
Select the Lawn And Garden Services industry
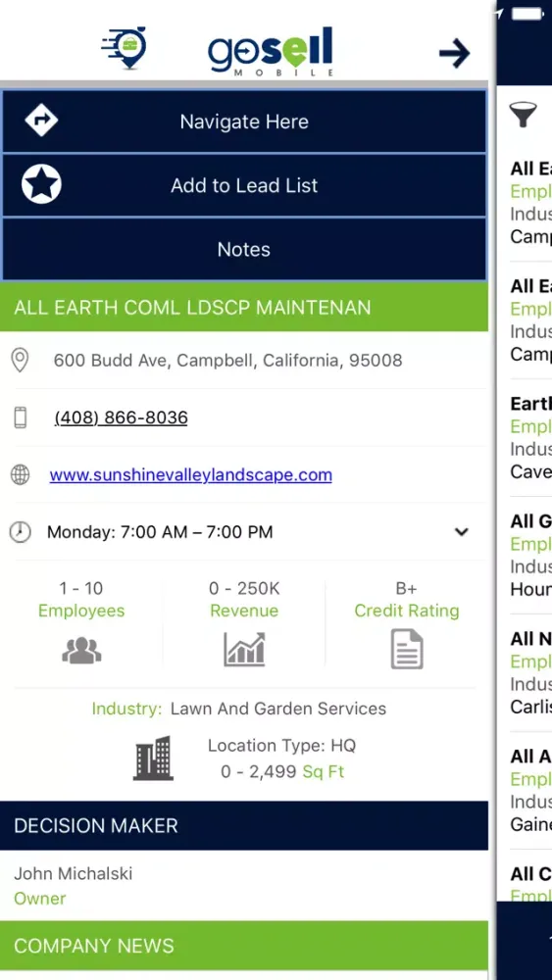pyautogui.click(x=278, y=709)
